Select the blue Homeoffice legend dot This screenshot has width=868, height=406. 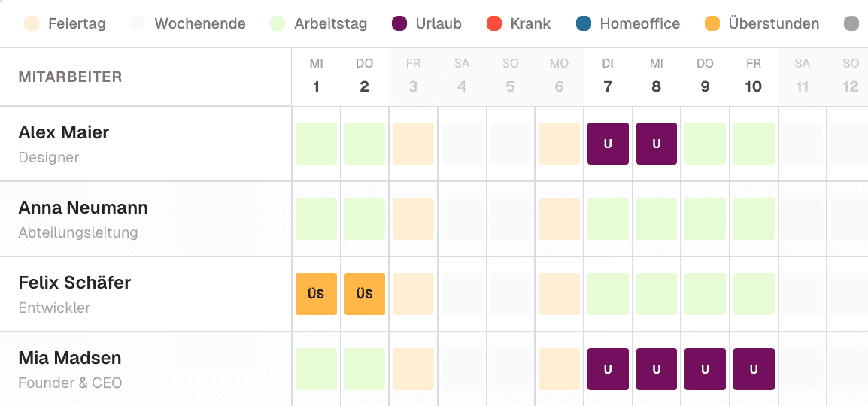[x=584, y=24]
